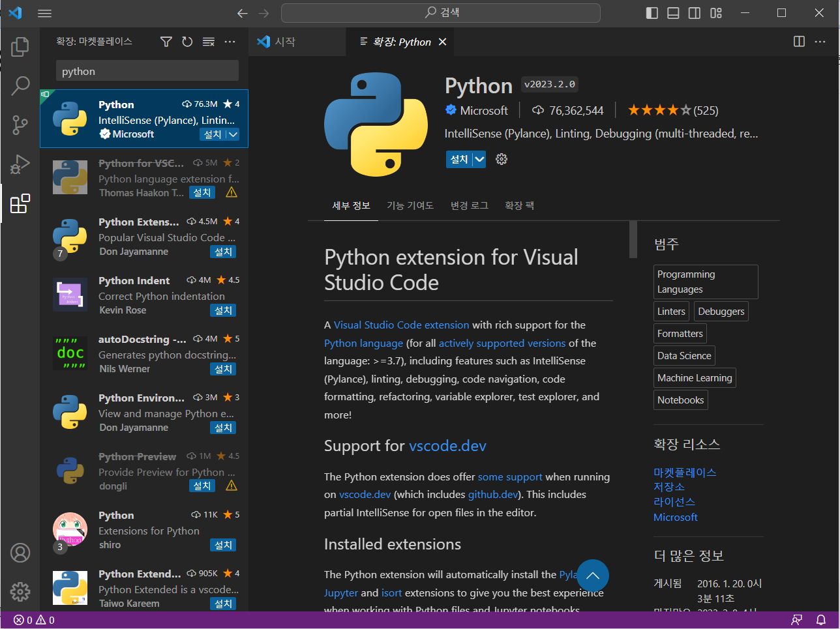Open the Source Control view
Viewport: 840px width, 629px height.
[20, 124]
